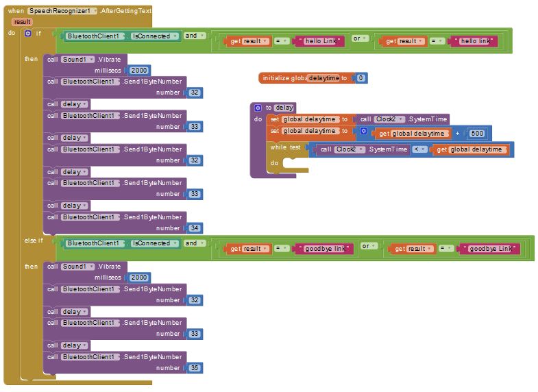Viewport: 538px width, 392px height.
Task: Select the "initialize global" block label
Action: click(x=284, y=78)
